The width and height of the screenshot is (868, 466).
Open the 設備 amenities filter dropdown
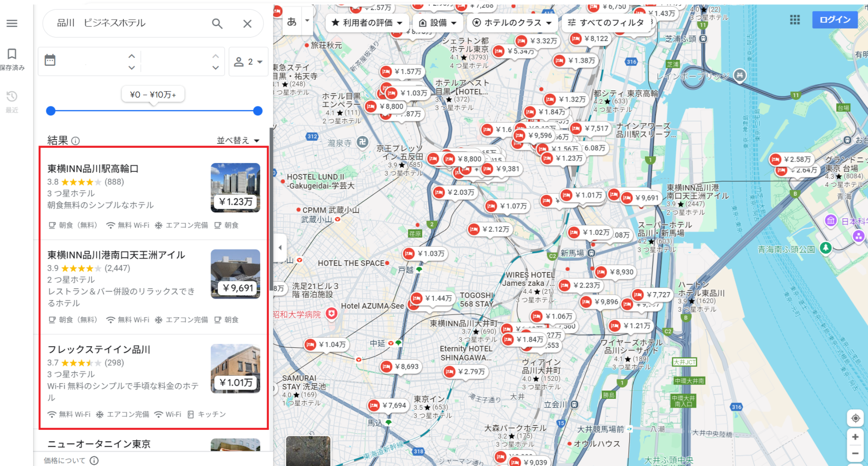437,23
